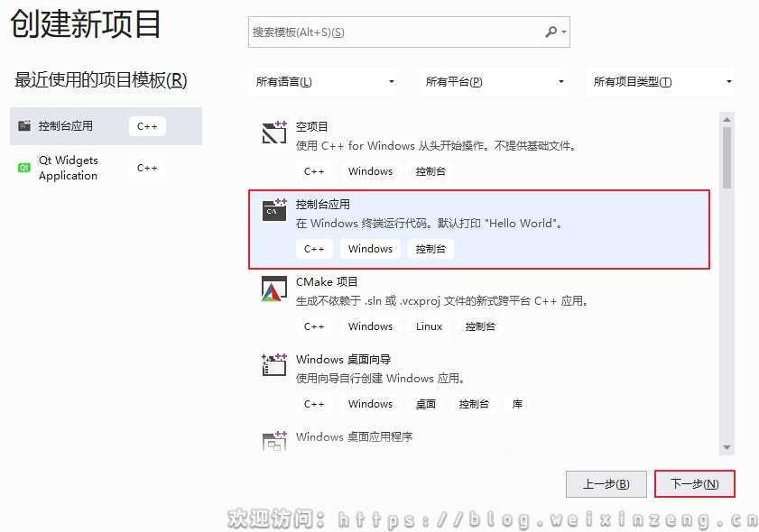The height and width of the screenshot is (532, 759).
Task: Select the 控制台应用 template title in list
Action: click(323, 204)
